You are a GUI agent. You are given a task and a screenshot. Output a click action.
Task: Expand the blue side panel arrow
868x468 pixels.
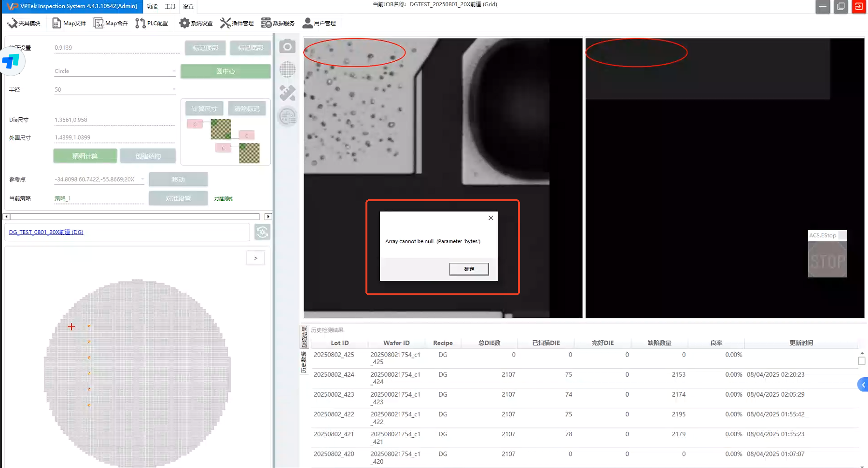tap(863, 385)
